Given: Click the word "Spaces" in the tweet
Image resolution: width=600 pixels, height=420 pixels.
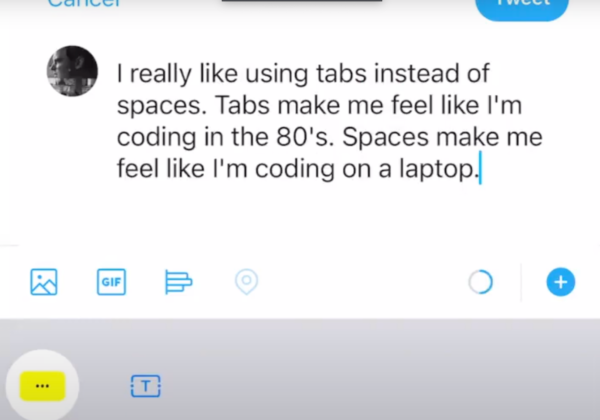Looking at the screenshot, I should point(385,137).
